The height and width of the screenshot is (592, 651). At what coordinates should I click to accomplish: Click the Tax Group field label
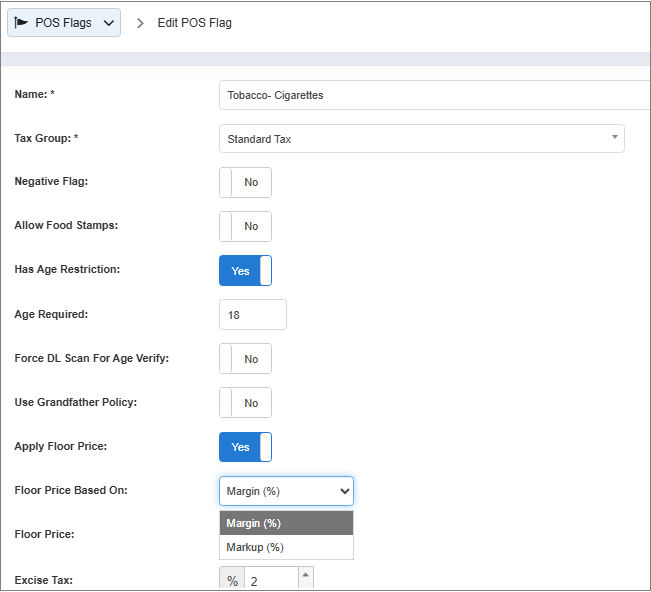46,138
